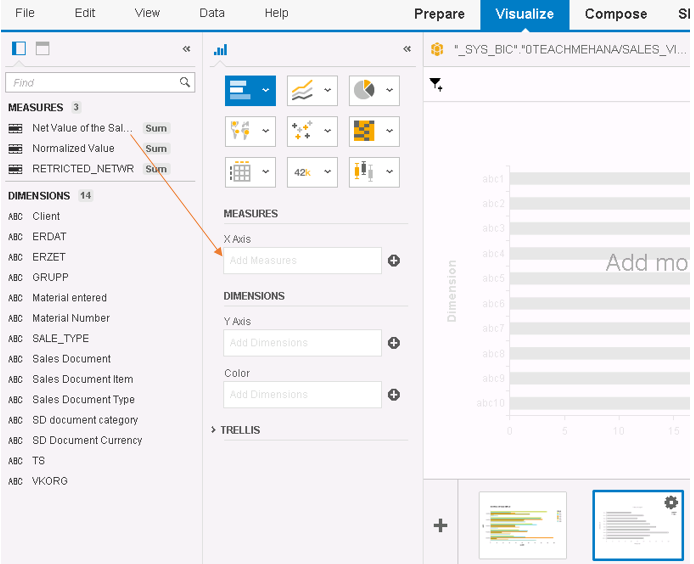Select the 42k numeric point chart icon
Image resolution: width=694 pixels, height=564 pixels.
pos(302,172)
